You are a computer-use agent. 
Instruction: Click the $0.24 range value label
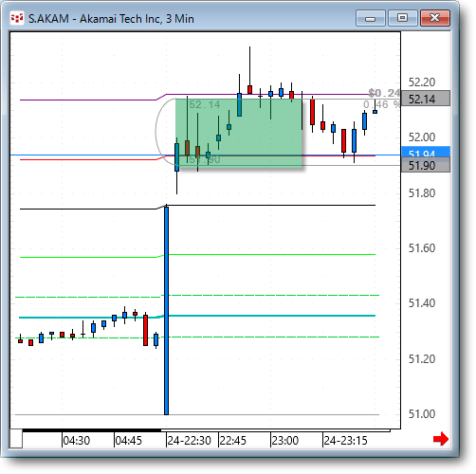pos(384,93)
